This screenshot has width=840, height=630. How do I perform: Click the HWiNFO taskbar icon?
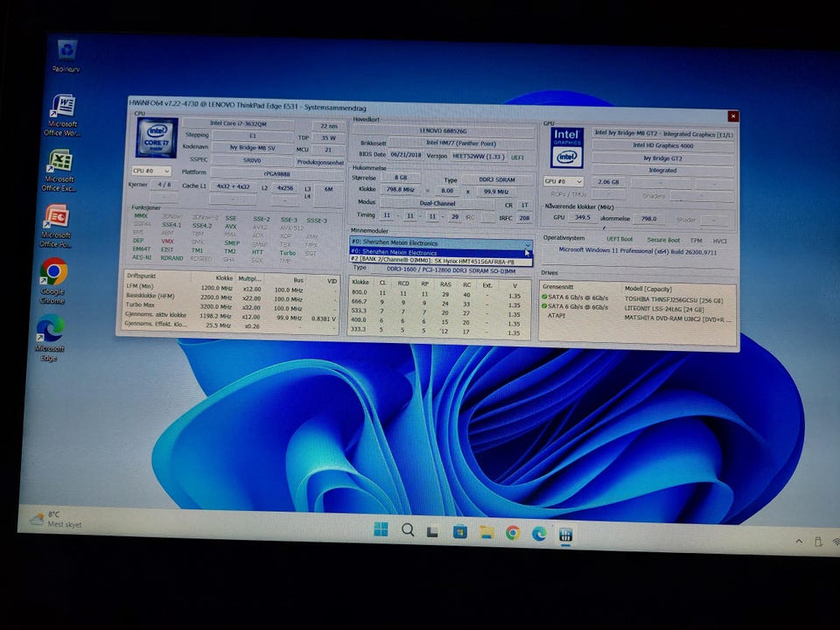click(566, 535)
